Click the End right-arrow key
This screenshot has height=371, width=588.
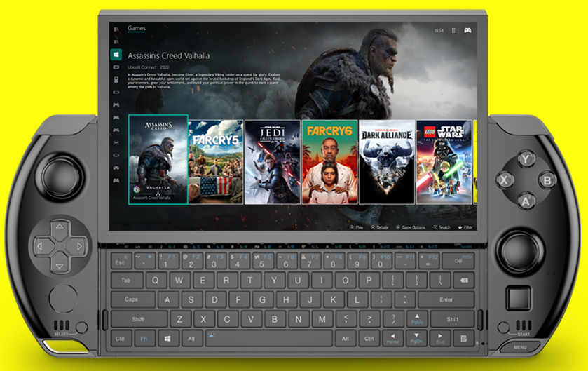pyautogui.click(x=440, y=338)
